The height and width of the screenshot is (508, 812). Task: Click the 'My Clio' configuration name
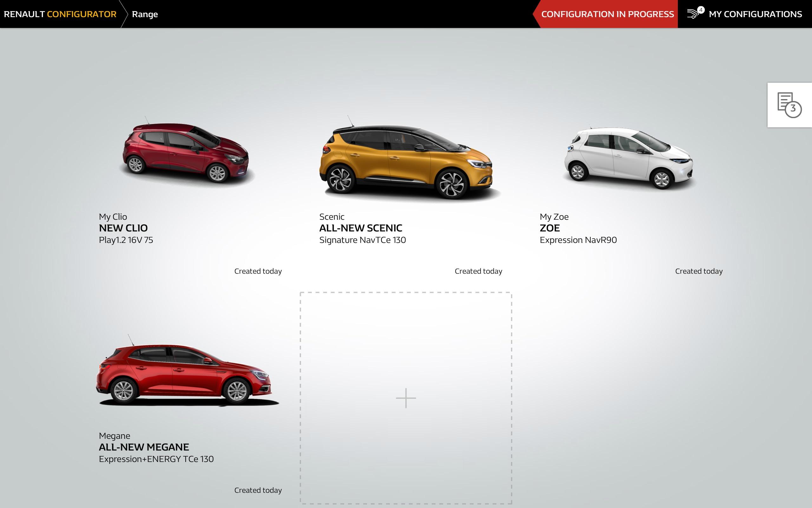pos(113,217)
